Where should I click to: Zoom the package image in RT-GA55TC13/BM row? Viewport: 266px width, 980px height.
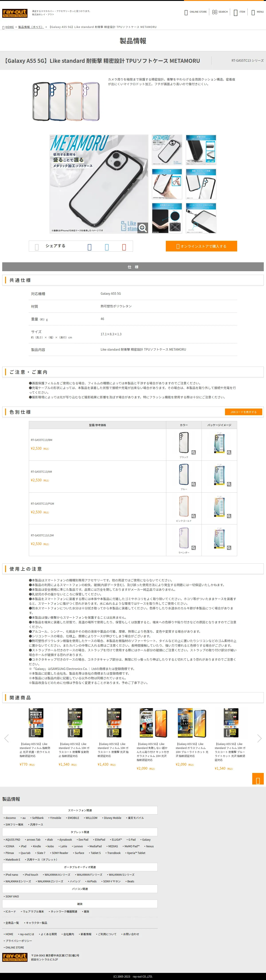point(229,452)
